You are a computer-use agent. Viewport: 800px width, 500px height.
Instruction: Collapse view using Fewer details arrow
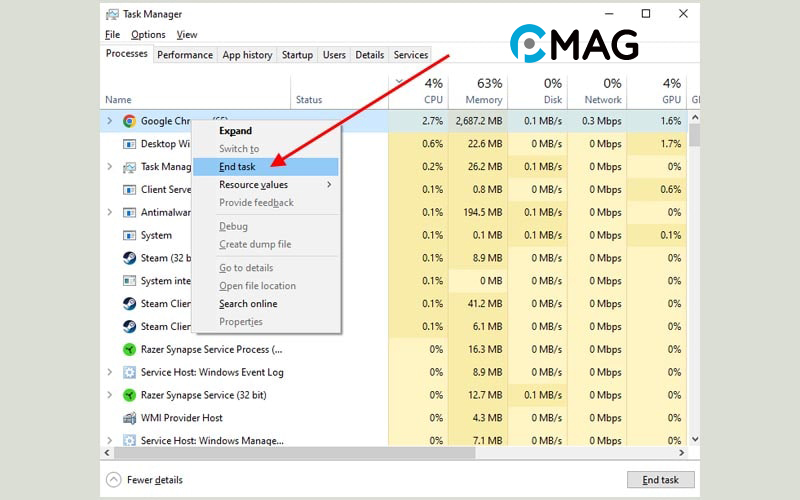point(113,480)
